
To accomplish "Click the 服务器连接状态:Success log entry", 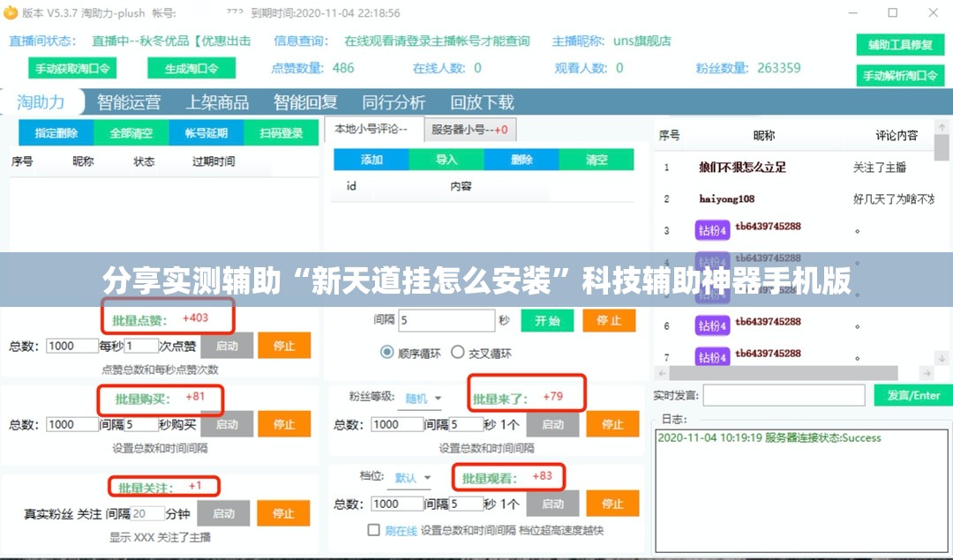I will pos(769,437).
